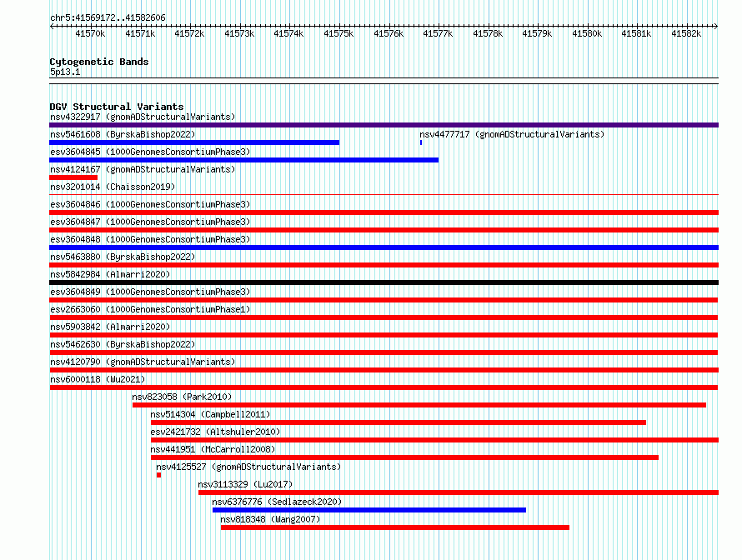Open nsv5842984 (Almarri2020) label

pyautogui.click(x=110, y=274)
